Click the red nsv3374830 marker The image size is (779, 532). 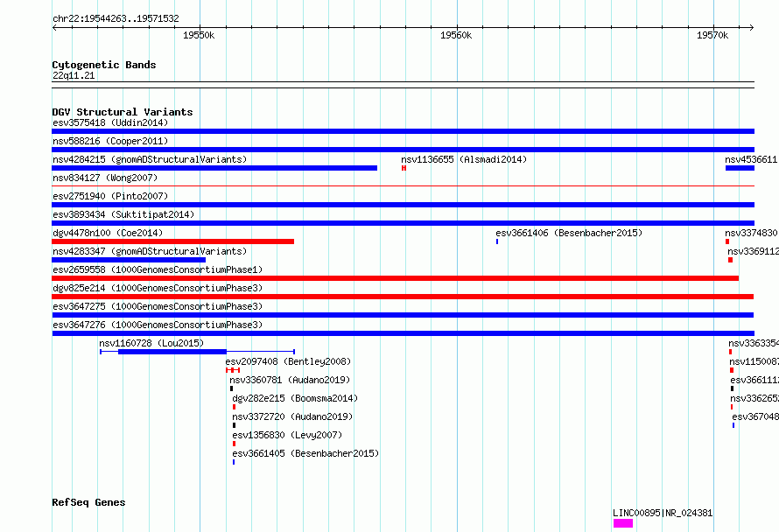(727, 241)
